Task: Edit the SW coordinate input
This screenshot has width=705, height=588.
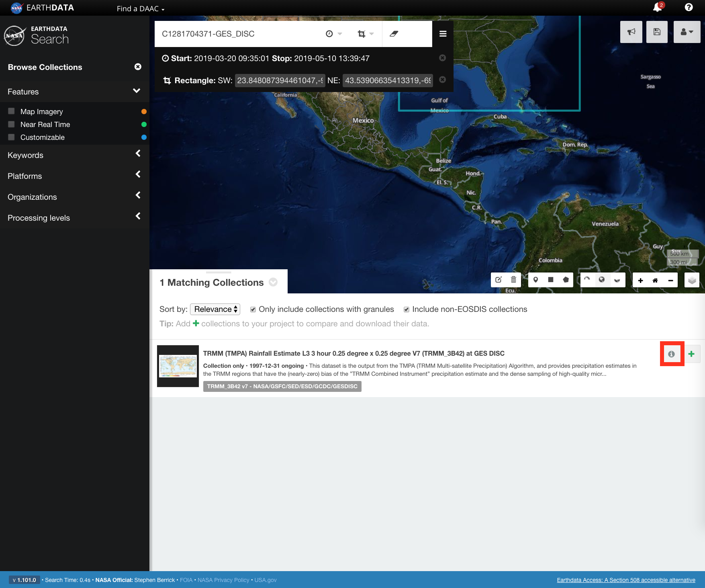Action: tap(279, 80)
